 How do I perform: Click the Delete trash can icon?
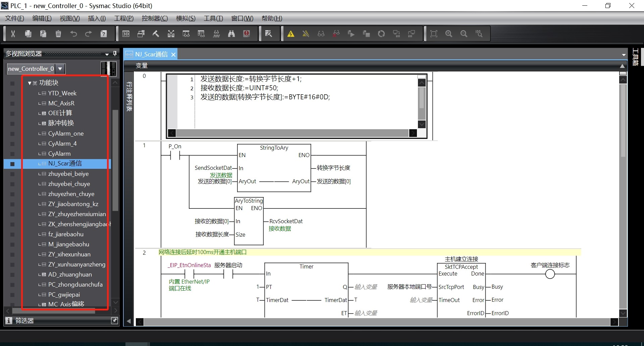58,34
